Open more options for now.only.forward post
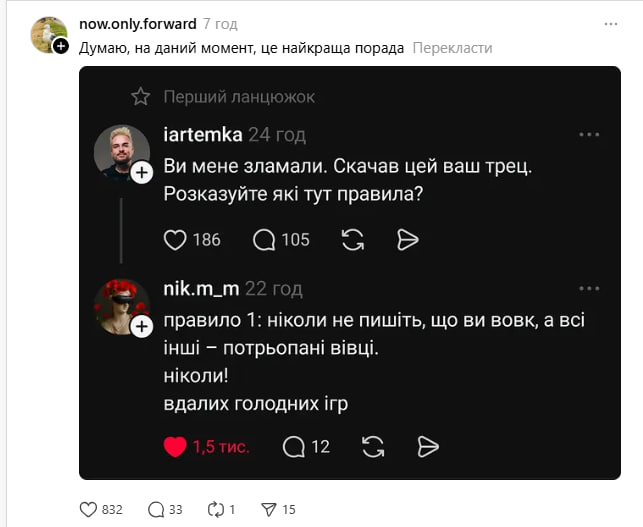Screen dimensions: 643x527 point(611,24)
